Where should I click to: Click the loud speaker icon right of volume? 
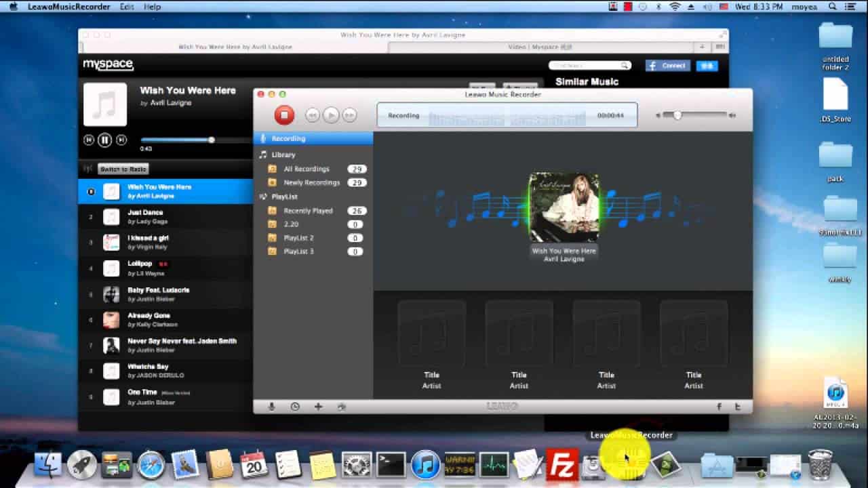(x=732, y=116)
